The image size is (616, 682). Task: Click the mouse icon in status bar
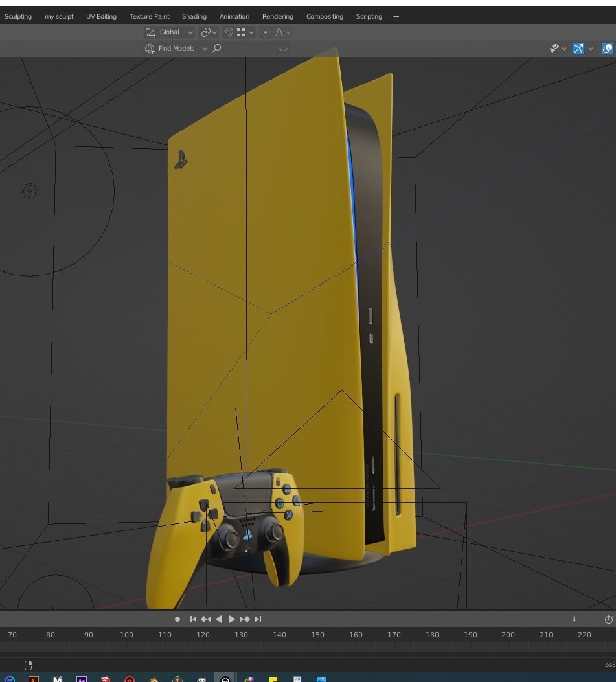[x=29, y=665]
